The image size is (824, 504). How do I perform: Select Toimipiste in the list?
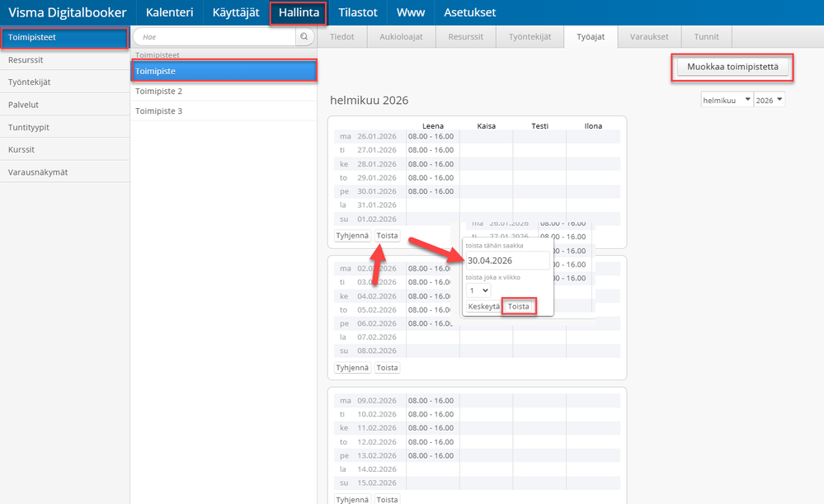tap(224, 71)
